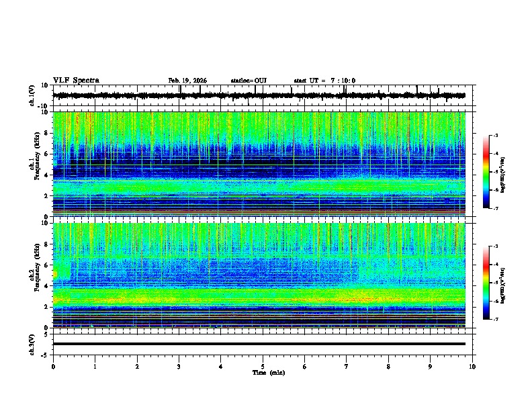Viewport: 532px width, 411px height.
Task: Click the "VLF Spectra" plot title
Action: click(x=76, y=81)
